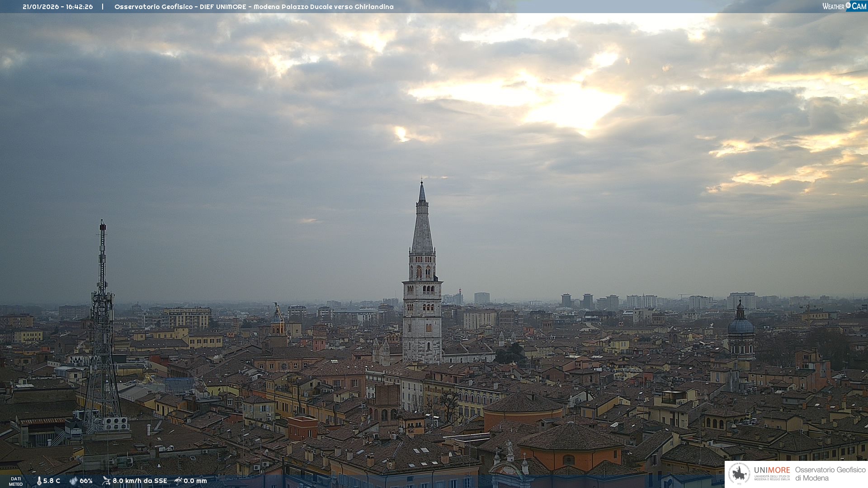This screenshot has width=868, height=488.
Task: Click the 66% humidity value
Action: (86, 481)
